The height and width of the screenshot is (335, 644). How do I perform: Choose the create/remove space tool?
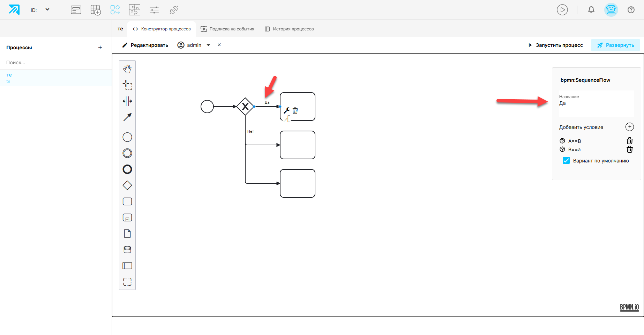tap(127, 101)
